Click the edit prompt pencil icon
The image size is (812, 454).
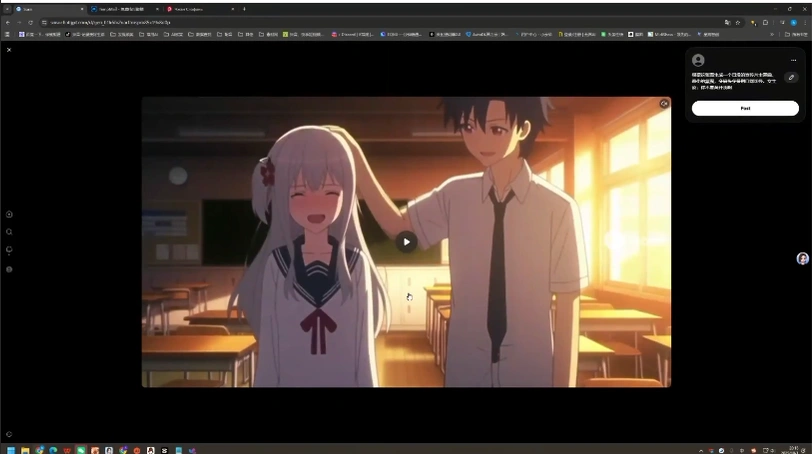tap(791, 77)
